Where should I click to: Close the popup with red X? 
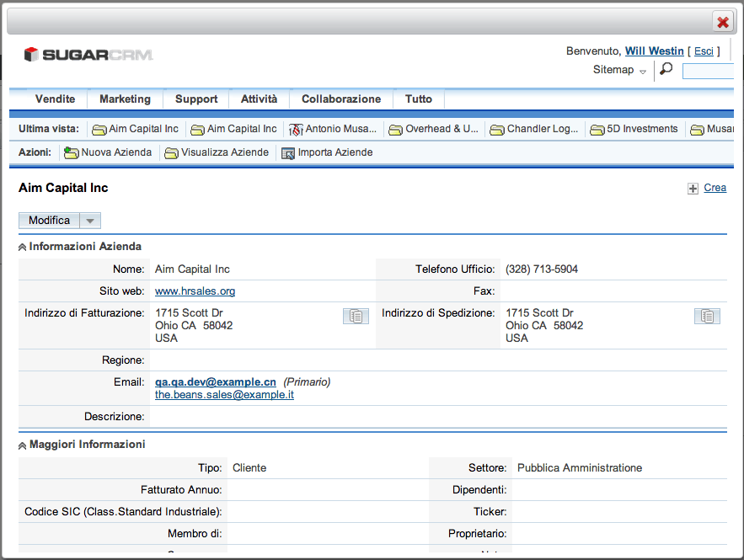point(723,22)
